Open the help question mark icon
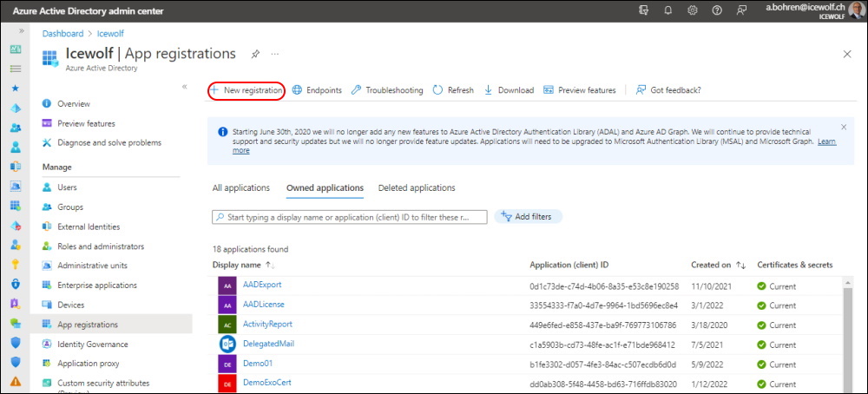The image size is (868, 394). coord(716,10)
